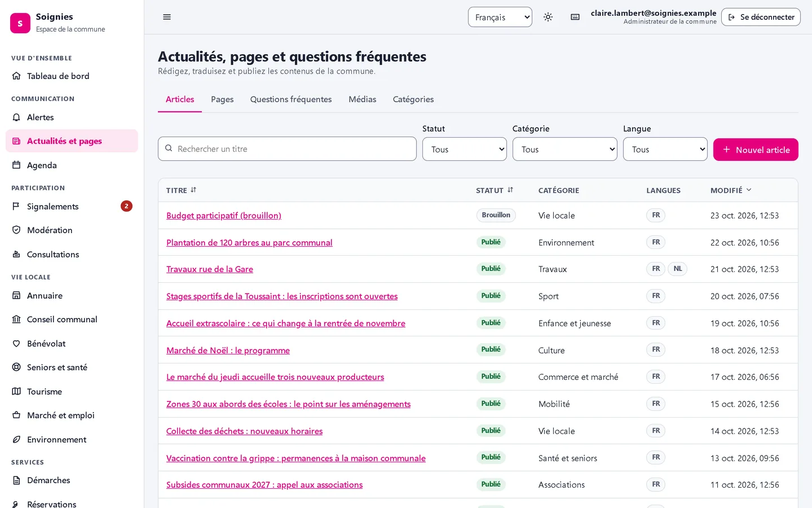Image resolution: width=812 pixels, height=508 pixels.
Task: Open Seniors et santé lifebuoy icon
Action: tap(16, 367)
